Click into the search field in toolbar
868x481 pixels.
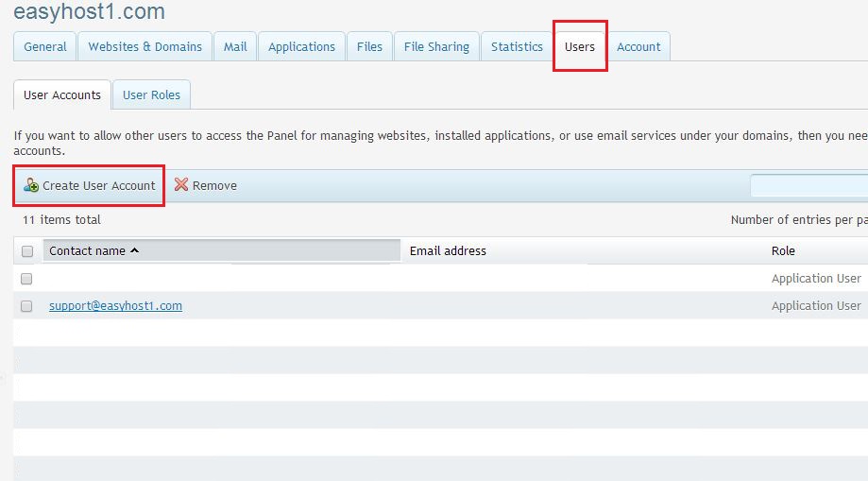[808, 185]
